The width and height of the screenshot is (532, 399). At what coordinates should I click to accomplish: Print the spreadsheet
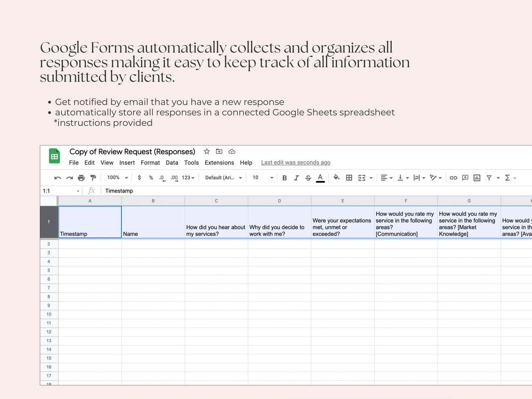[81, 178]
